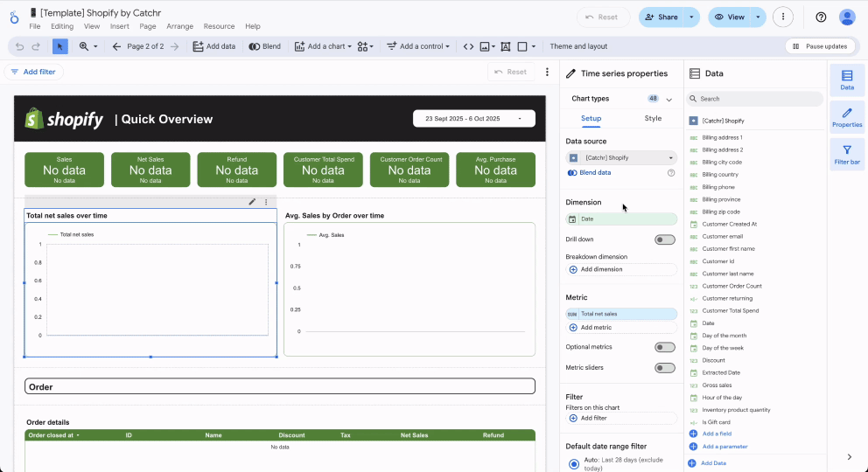This screenshot has height=472, width=868.
Task: Click the Add filter chip
Action: pos(33,72)
